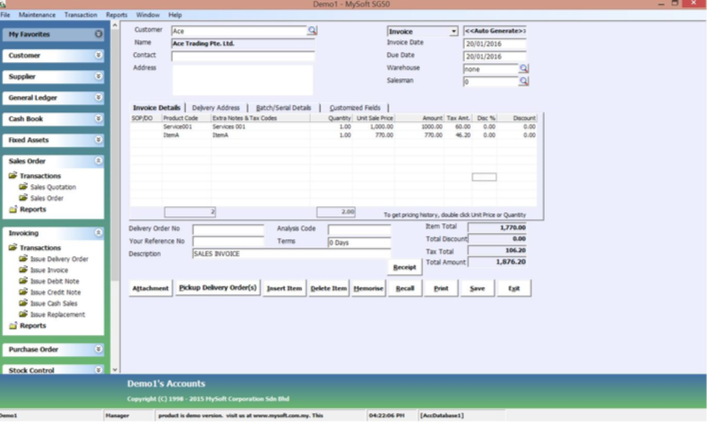Click the Your Reference No field

click(228, 242)
